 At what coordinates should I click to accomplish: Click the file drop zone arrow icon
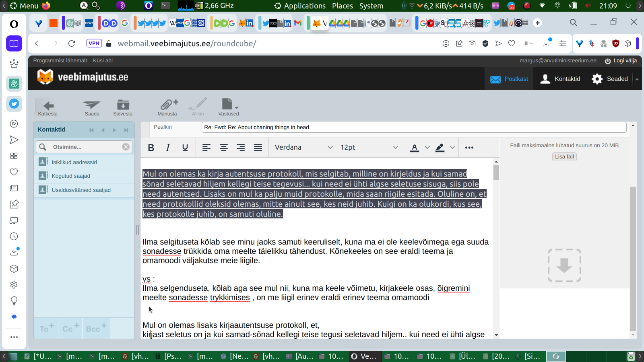coord(564,265)
